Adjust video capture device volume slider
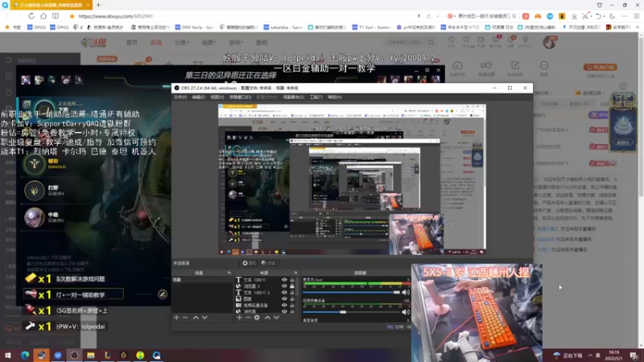This screenshot has width=644, height=362. click(351, 312)
